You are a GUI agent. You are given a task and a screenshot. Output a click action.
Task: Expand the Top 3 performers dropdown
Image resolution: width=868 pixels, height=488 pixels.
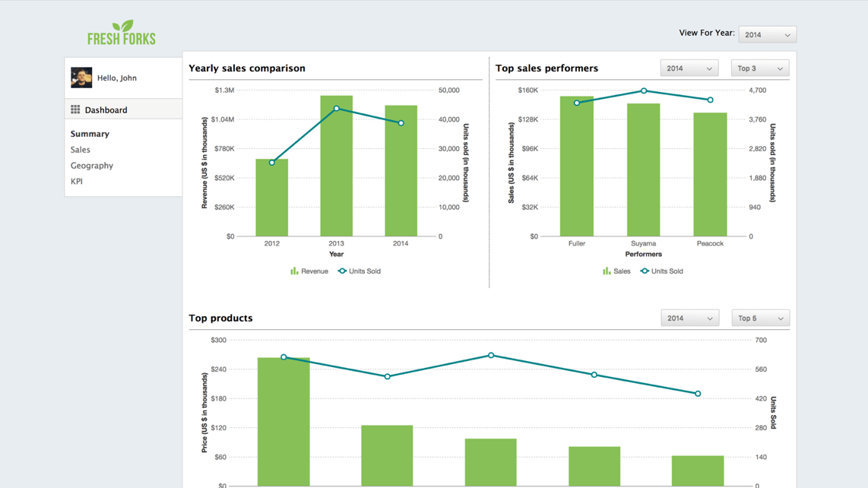[759, 68]
